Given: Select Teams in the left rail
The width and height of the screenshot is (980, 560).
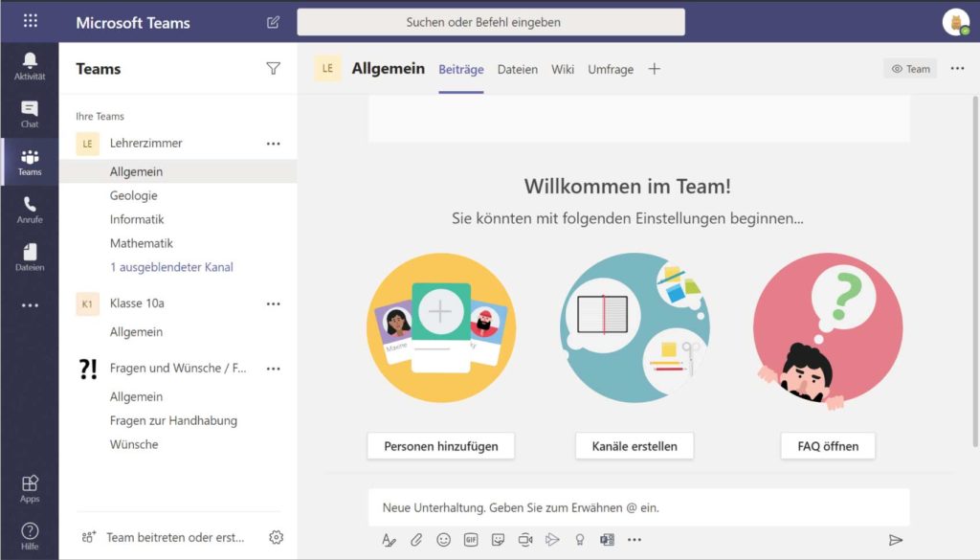Looking at the screenshot, I should (x=30, y=163).
